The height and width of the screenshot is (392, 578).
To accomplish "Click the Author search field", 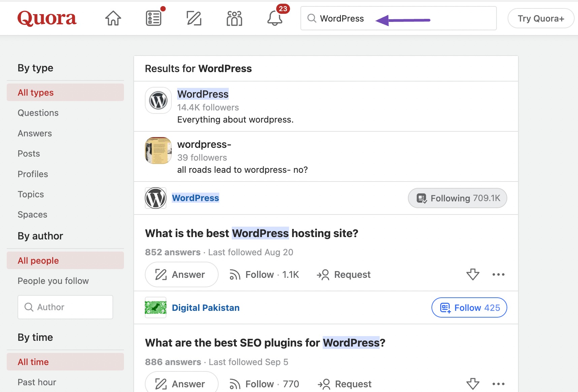I will coord(65,307).
